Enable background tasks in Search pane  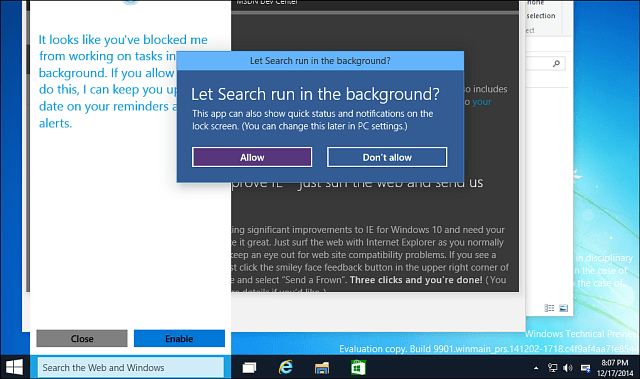[179, 339]
